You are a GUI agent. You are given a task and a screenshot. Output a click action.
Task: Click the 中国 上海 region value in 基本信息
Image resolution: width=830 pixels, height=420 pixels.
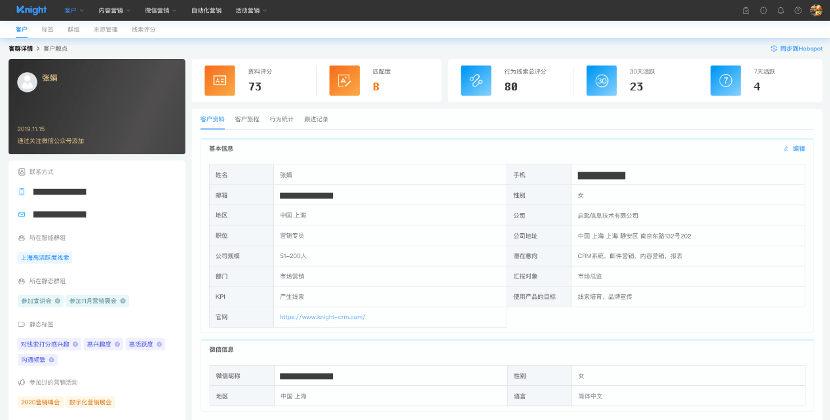tap(293, 216)
